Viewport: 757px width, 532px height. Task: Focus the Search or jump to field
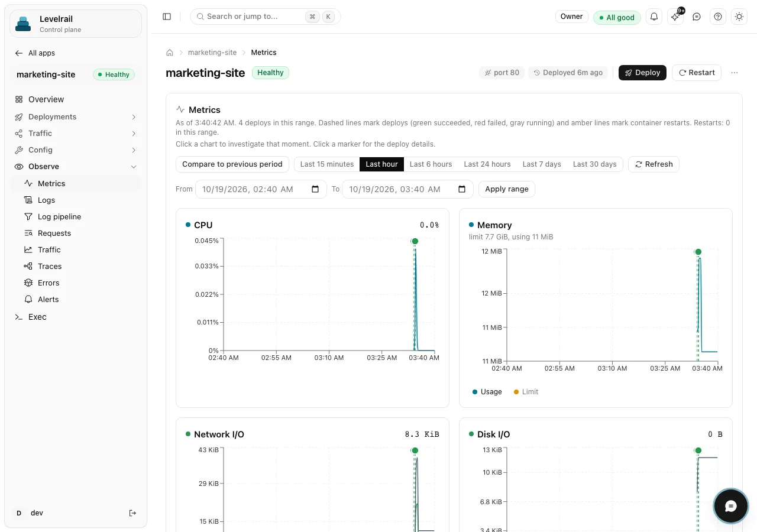(266, 17)
